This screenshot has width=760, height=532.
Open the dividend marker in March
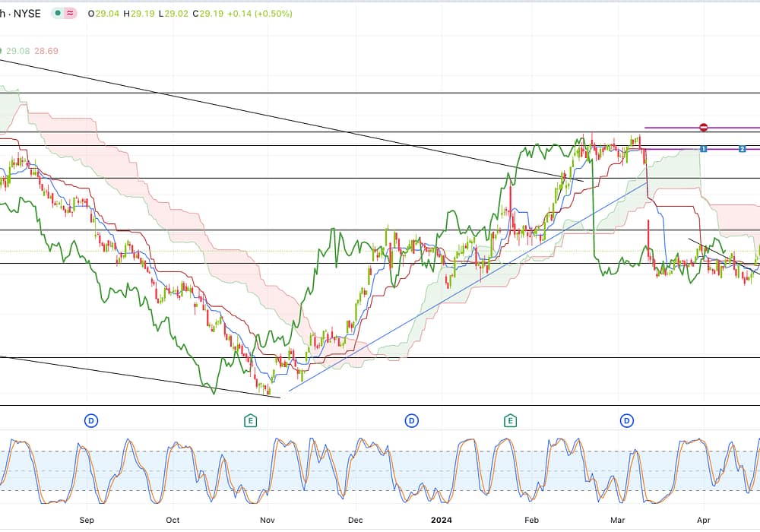pos(627,420)
